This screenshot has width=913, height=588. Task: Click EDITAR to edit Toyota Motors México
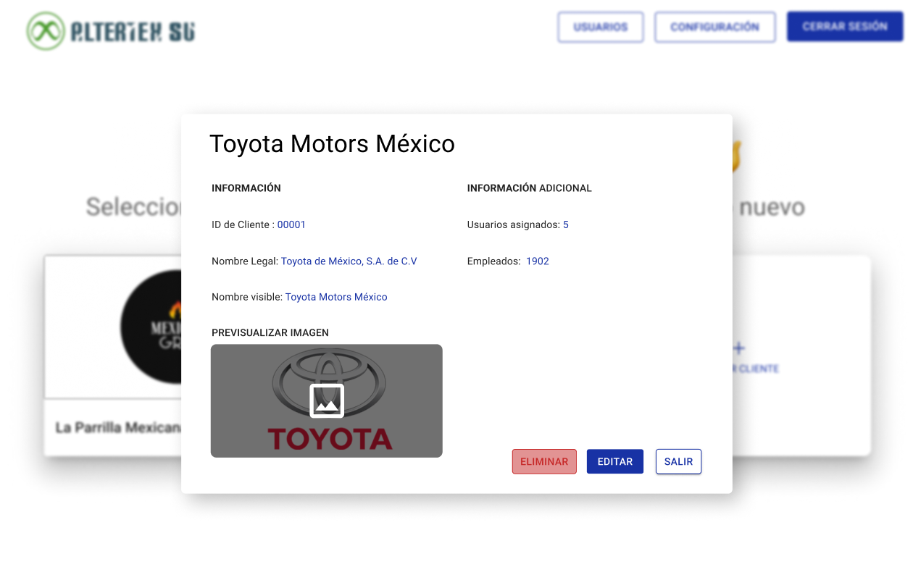click(615, 461)
